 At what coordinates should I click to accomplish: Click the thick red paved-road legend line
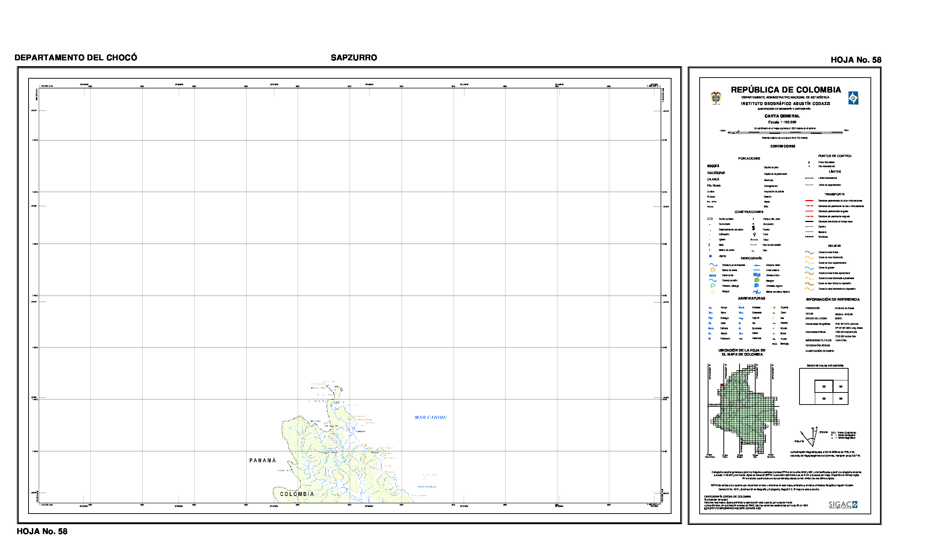coord(809,201)
